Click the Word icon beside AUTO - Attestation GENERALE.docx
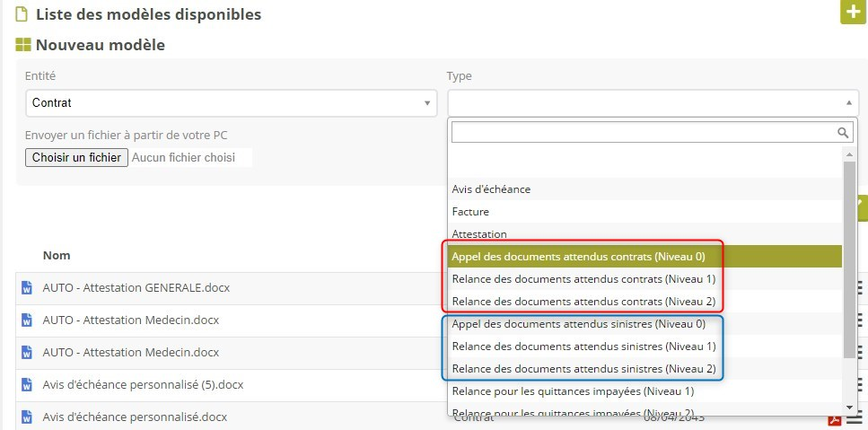Screen dimensions: 868x430 click(26, 288)
